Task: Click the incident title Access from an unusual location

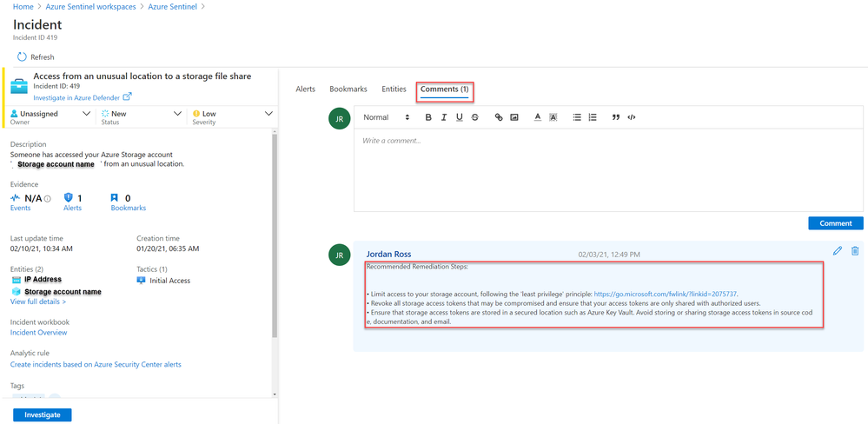Action: 142,76
